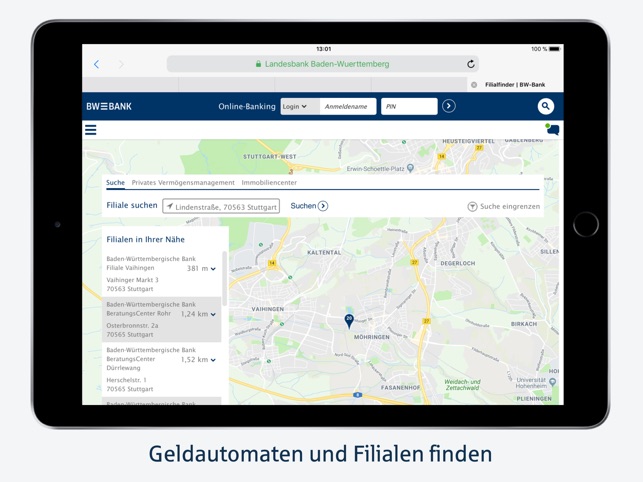The width and height of the screenshot is (643, 482).
Task: Focus the Anmeldename input field
Action: [348, 106]
